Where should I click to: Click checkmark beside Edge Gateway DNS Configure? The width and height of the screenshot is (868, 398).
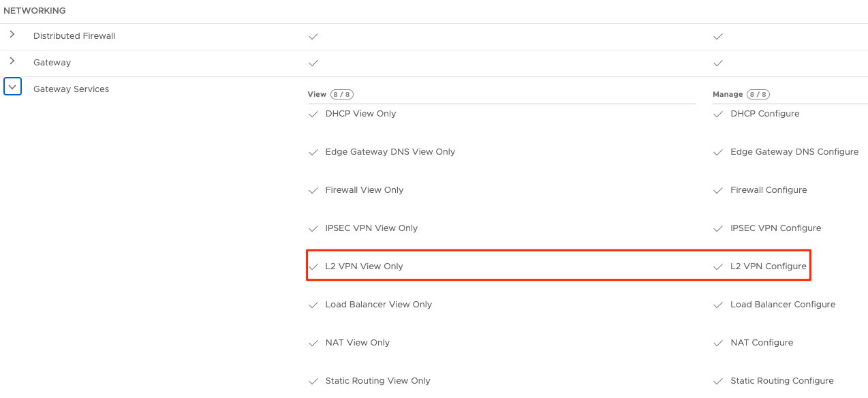718,153
